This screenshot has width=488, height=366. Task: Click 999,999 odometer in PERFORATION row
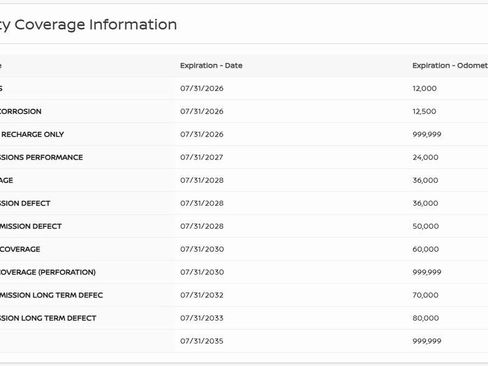tap(427, 272)
